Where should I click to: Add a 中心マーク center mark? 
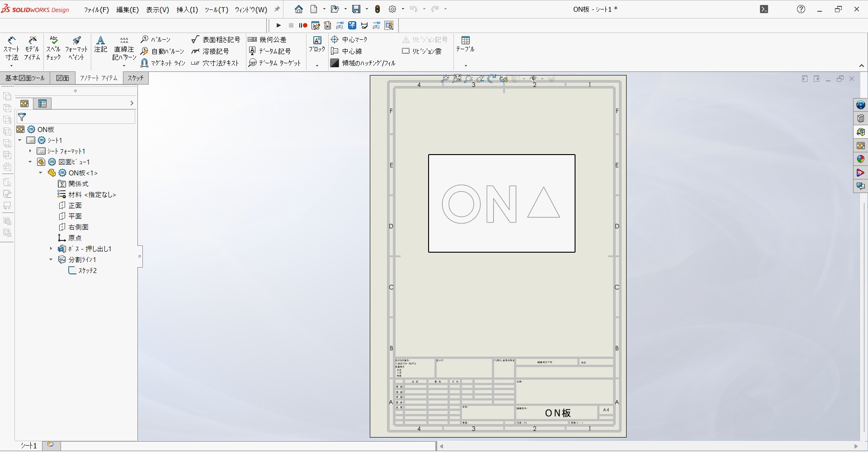point(349,40)
